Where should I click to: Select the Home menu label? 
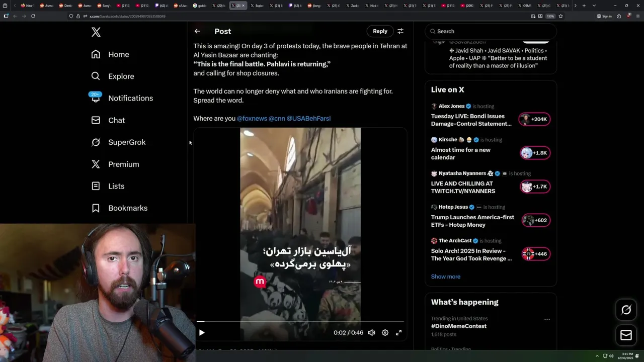tap(119, 54)
